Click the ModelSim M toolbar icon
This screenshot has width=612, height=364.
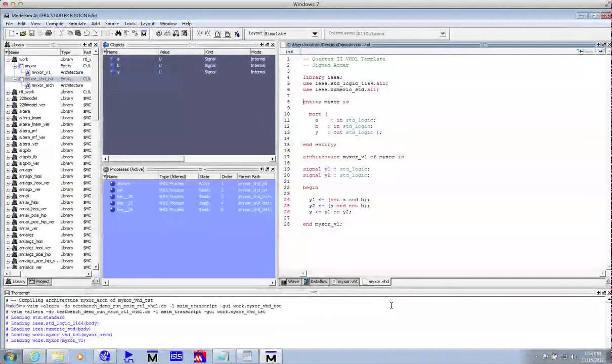click(x=144, y=33)
